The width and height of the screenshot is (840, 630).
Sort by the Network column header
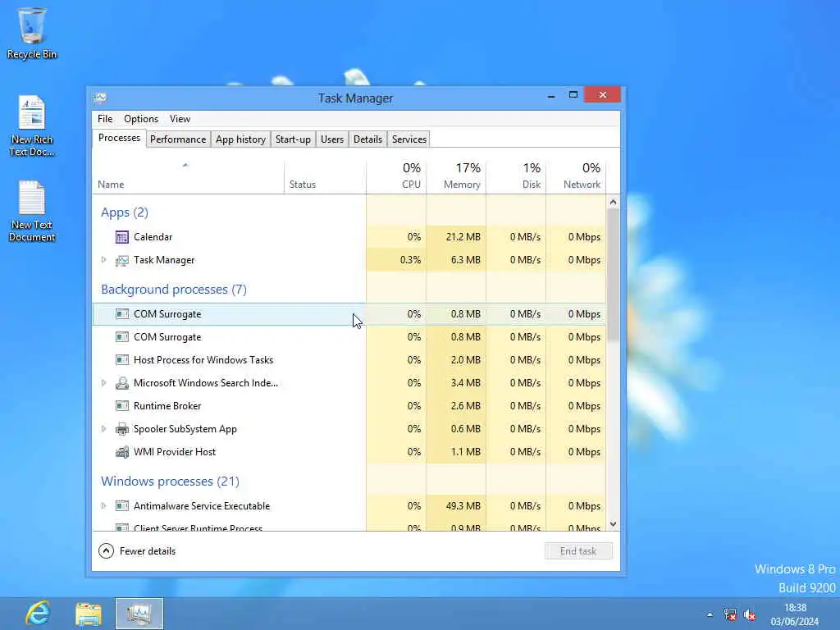(577, 177)
